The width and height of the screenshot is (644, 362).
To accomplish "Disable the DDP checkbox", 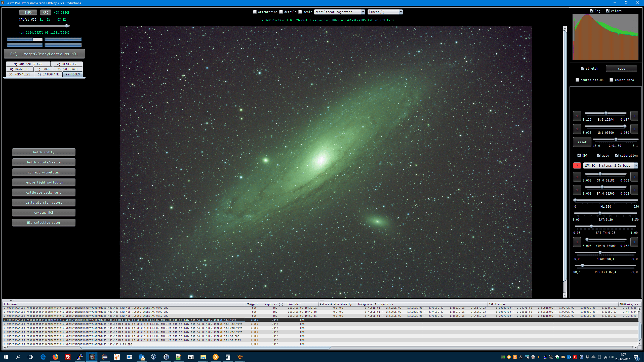I will point(579,155).
